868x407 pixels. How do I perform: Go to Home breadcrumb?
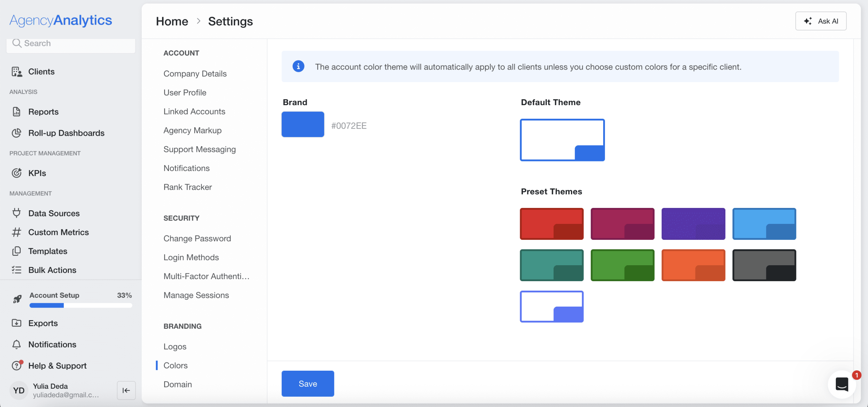[x=172, y=21]
